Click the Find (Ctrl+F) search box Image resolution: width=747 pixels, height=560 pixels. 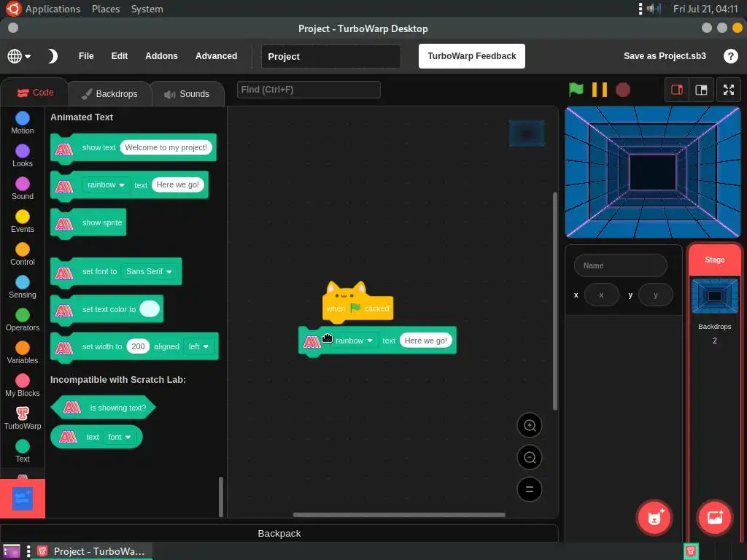pyautogui.click(x=309, y=90)
